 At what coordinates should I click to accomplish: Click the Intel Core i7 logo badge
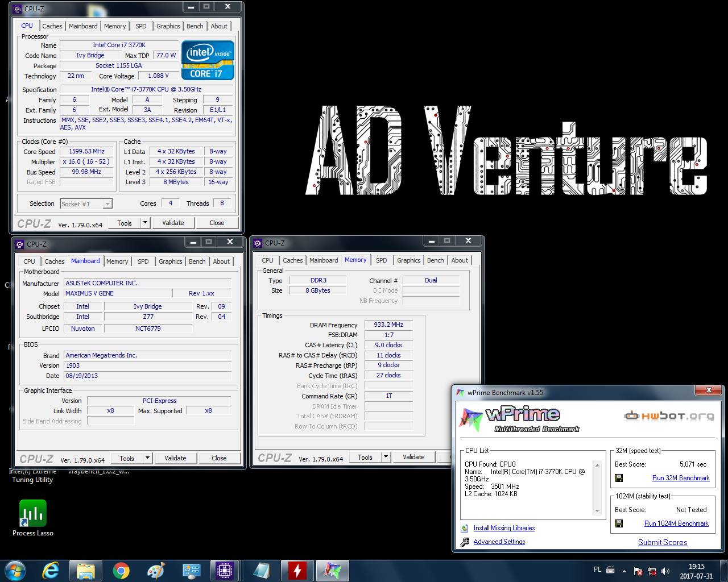(x=208, y=60)
